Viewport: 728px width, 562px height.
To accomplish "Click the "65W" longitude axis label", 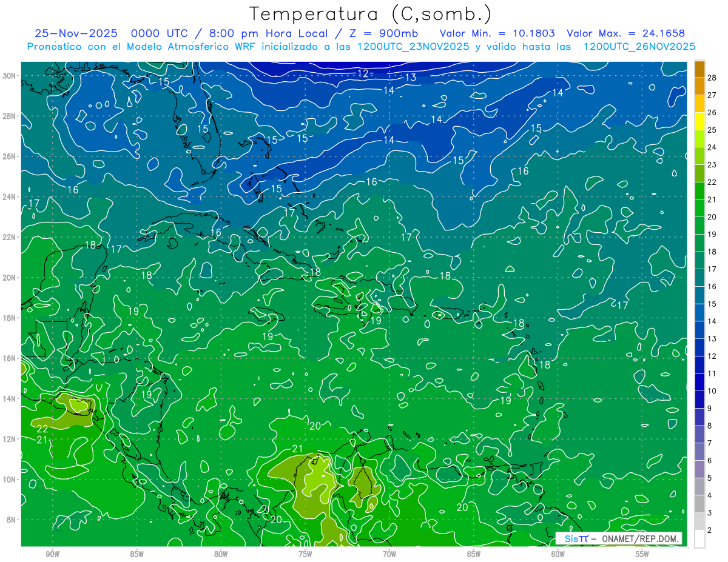I will 474,554.
